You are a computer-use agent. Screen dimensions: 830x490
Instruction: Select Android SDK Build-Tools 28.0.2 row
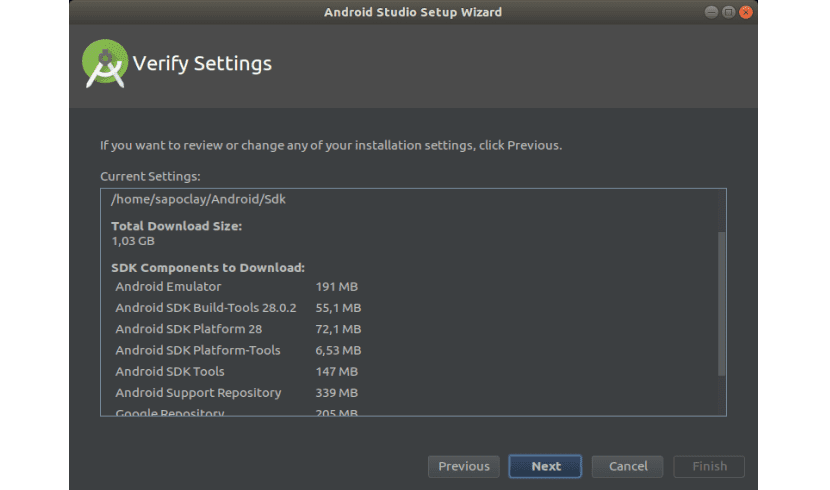[206, 308]
